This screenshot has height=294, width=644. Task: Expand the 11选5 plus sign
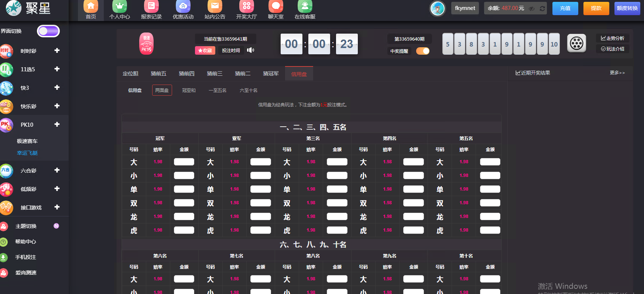(x=57, y=69)
